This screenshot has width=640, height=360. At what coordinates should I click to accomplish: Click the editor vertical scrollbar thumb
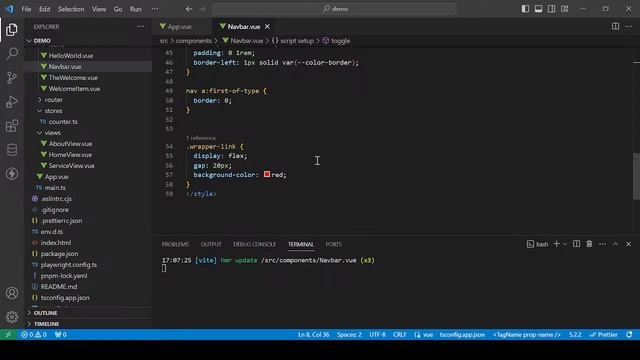pos(636,176)
